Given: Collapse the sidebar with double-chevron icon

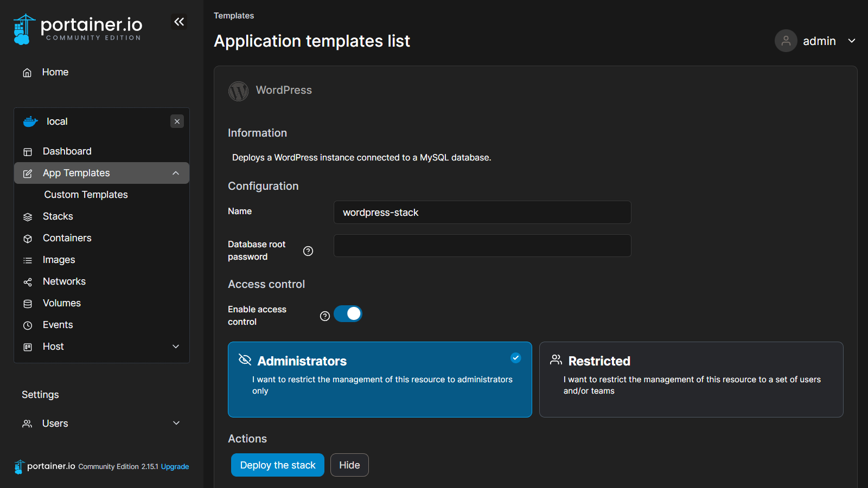Looking at the screenshot, I should 179,22.
